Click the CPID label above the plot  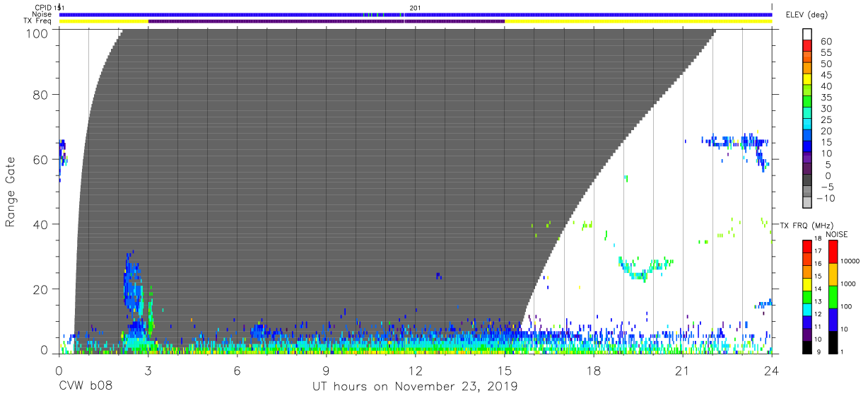point(43,7)
